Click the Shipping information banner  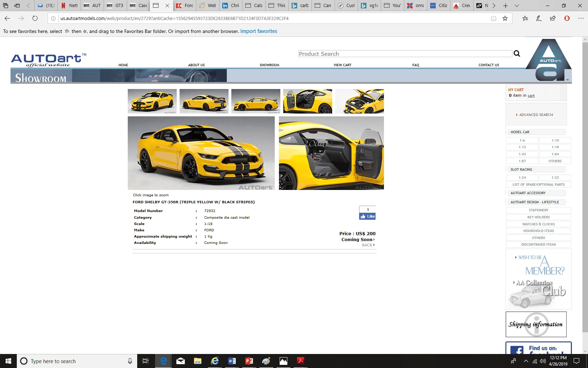click(x=536, y=324)
